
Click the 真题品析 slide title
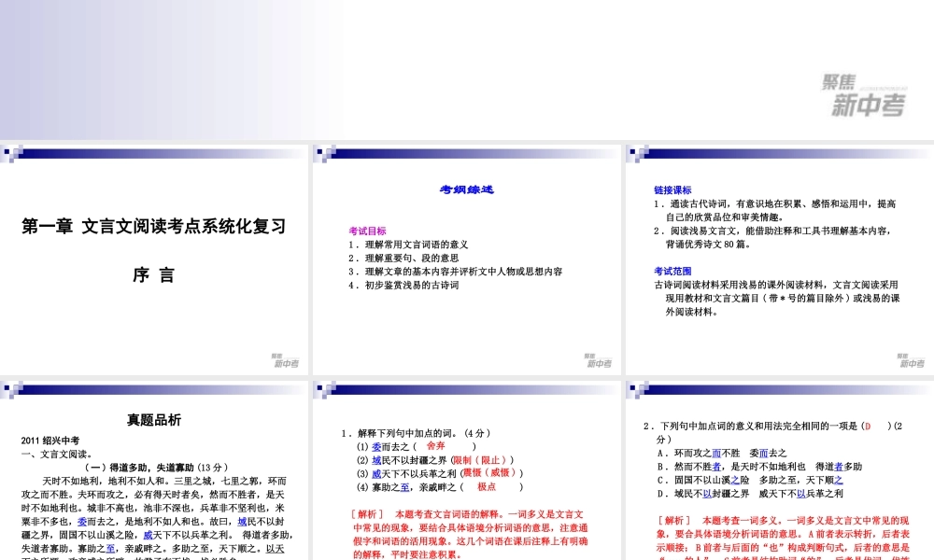156,419
